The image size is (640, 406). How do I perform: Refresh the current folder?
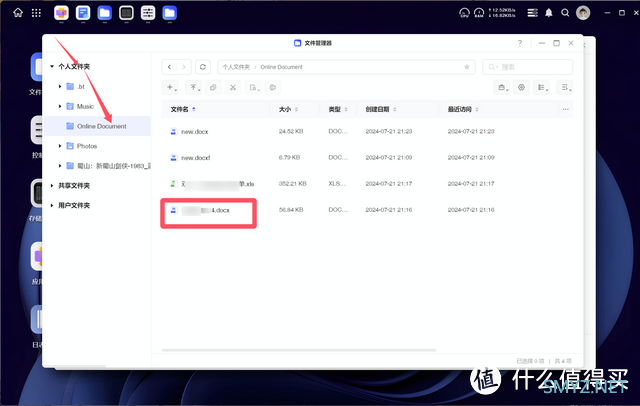203,67
